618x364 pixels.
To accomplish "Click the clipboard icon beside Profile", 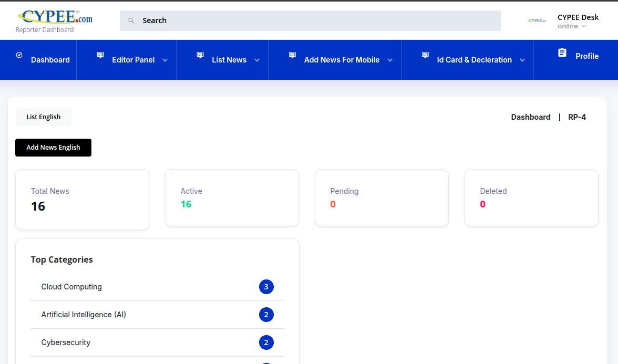I will [562, 53].
